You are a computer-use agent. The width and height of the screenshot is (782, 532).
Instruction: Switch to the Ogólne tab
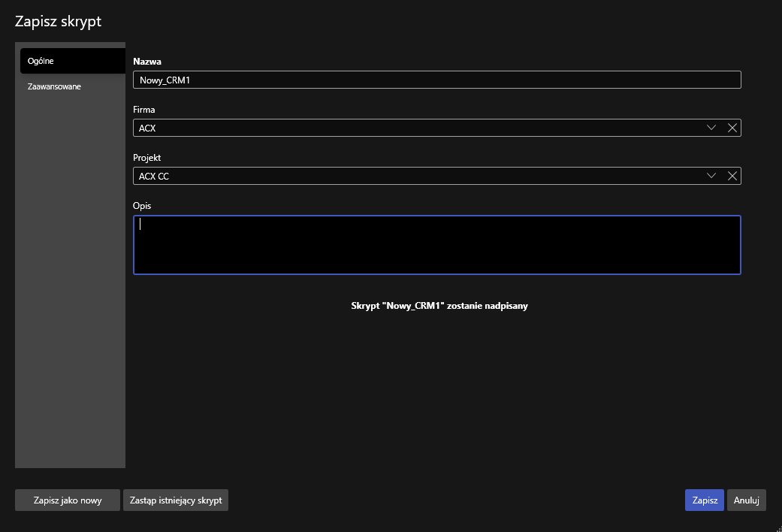71,61
